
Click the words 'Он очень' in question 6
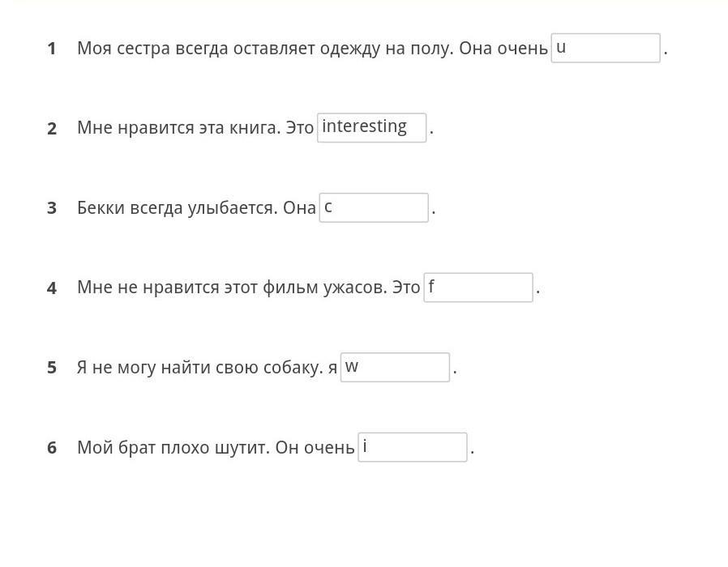315,448
